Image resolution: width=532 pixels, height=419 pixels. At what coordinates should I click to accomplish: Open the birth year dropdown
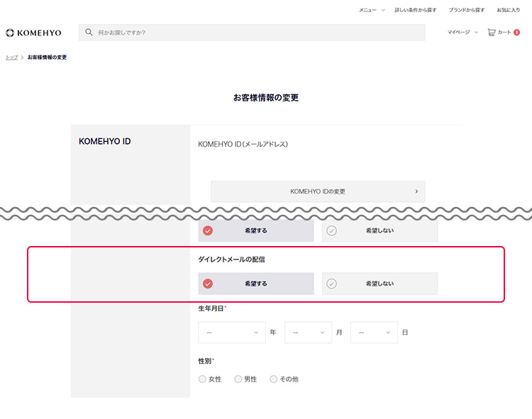click(232, 333)
